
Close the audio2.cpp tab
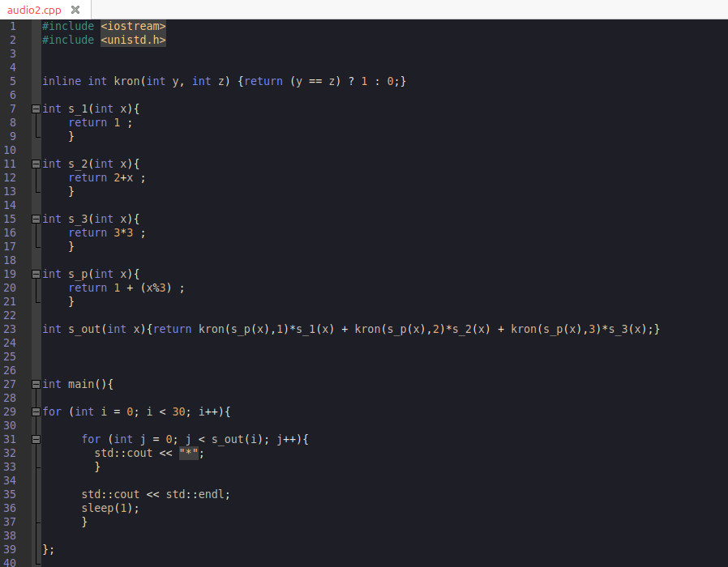pos(75,9)
